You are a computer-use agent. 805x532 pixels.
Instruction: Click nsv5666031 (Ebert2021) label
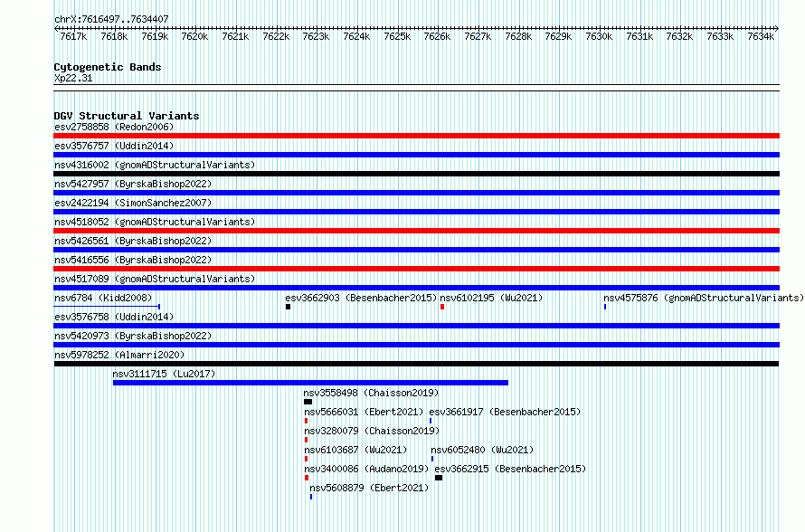(x=364, y=412)
